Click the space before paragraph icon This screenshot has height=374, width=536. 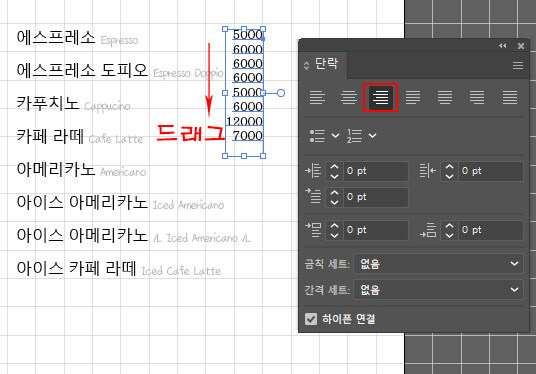(313, 230)
